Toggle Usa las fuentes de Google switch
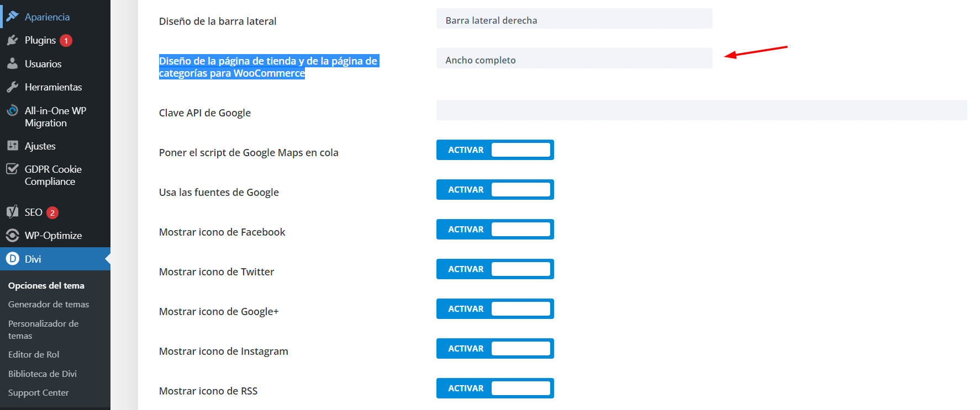The width and height of the screenshot is (980, 410). pos(495,190)
